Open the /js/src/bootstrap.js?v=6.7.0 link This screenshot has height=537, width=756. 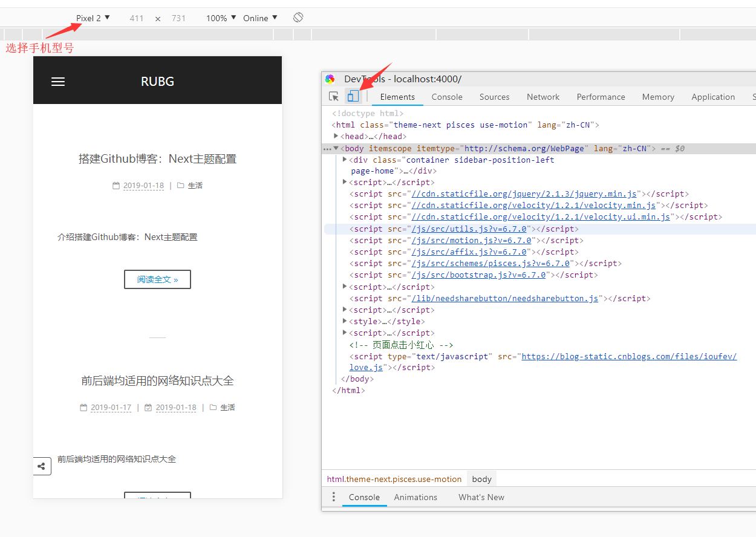point(478,275)
